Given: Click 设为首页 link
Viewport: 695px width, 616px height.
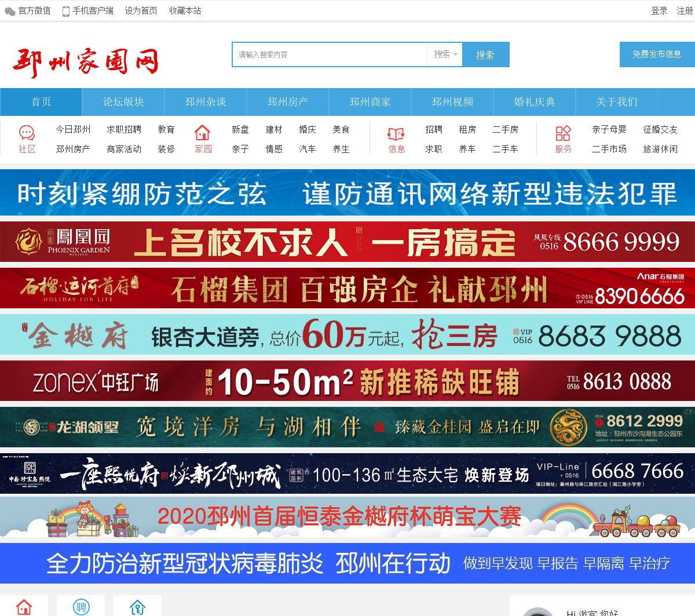Looking at the screenshot, I should (141, 11).
